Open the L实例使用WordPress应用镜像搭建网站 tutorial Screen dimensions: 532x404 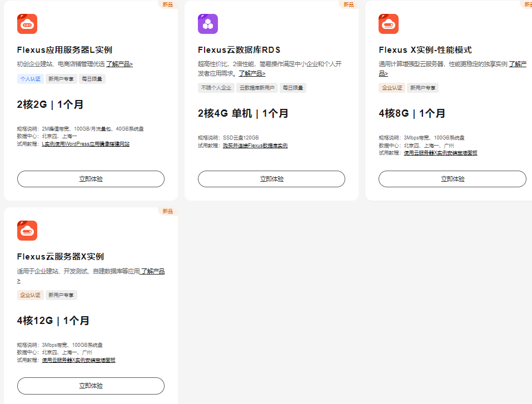pos(86,144)
